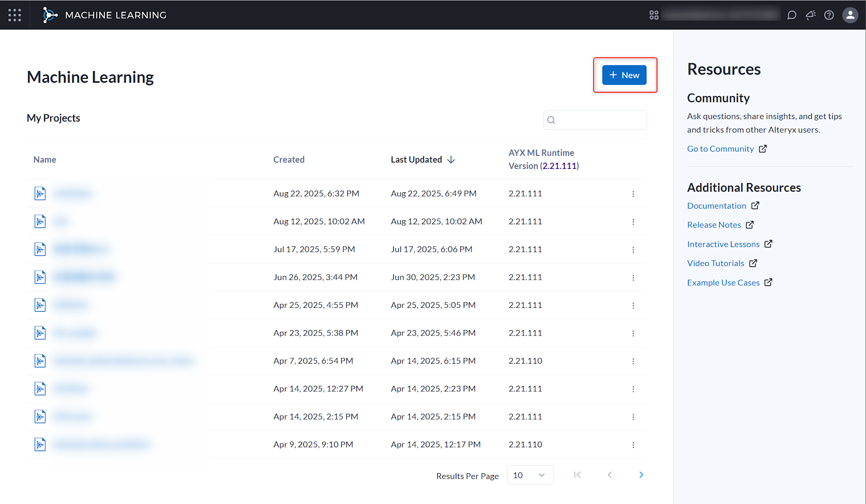Click the Alteryx Machine Learning logo
Screen dimensions: 866x504
(x=50, y=15)
